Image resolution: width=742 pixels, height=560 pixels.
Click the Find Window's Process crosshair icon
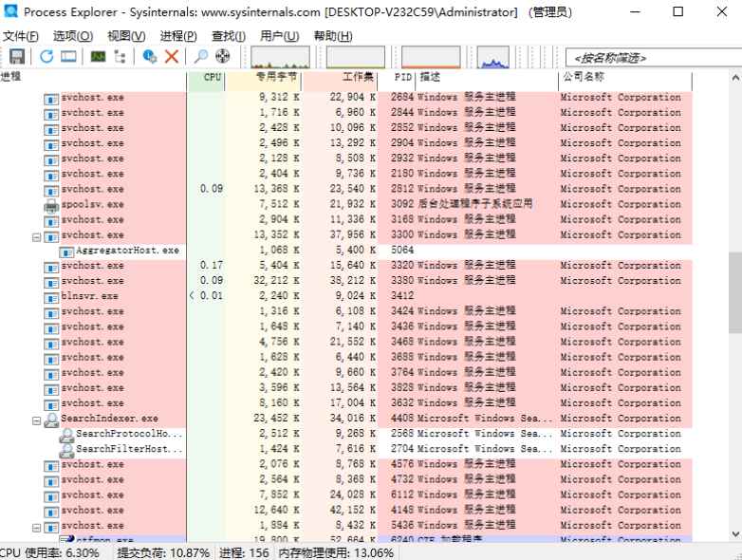click(x=223, y=57)
